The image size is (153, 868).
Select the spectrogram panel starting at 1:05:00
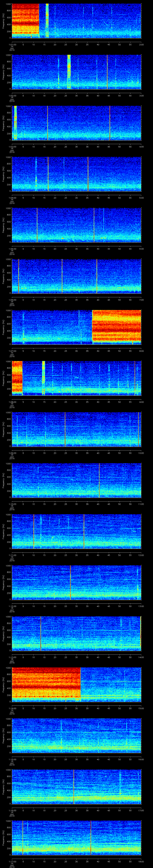(76, 225)
